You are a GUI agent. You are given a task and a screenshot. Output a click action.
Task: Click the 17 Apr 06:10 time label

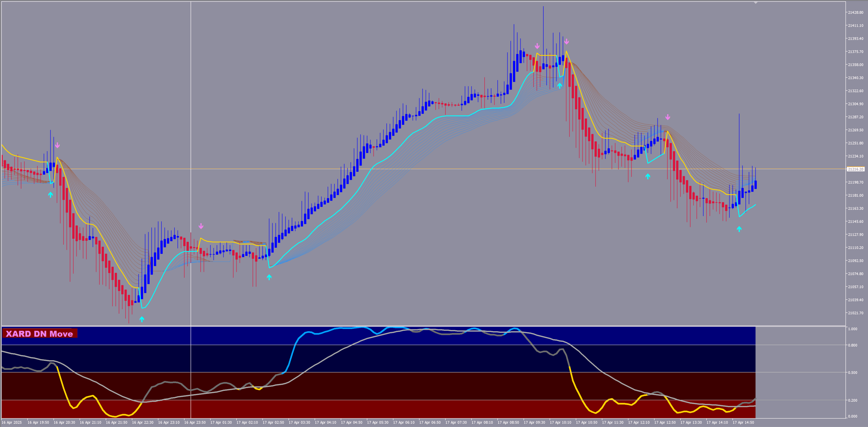[x=404, y=422]
